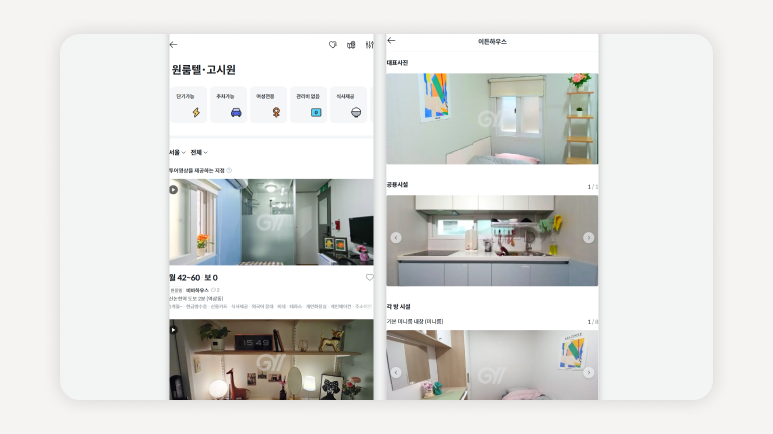Click the 공용시설 section heading
This screenshot has height=434, width=773.
coord(397,184)
